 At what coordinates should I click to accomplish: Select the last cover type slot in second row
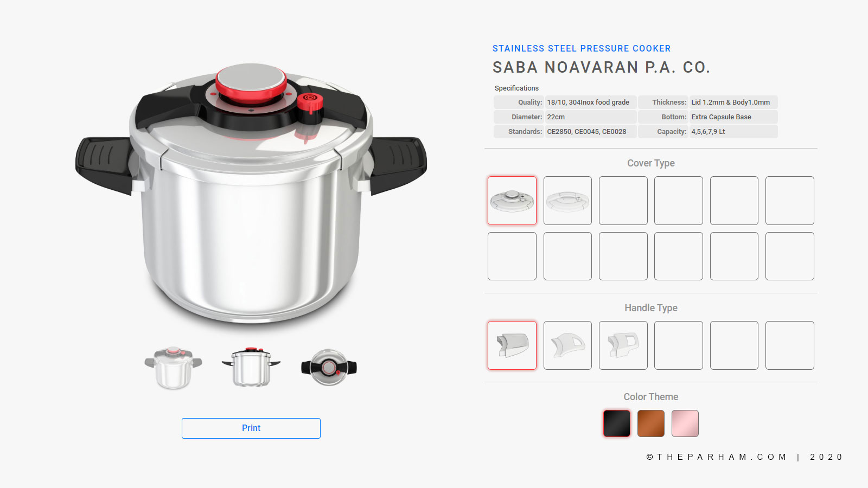pos(790,256)
